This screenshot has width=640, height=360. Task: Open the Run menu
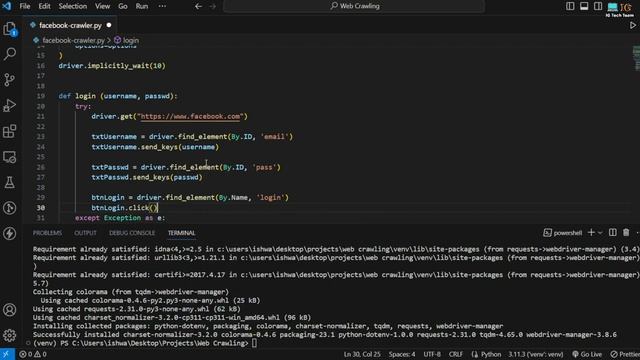(x=142, y=6)
